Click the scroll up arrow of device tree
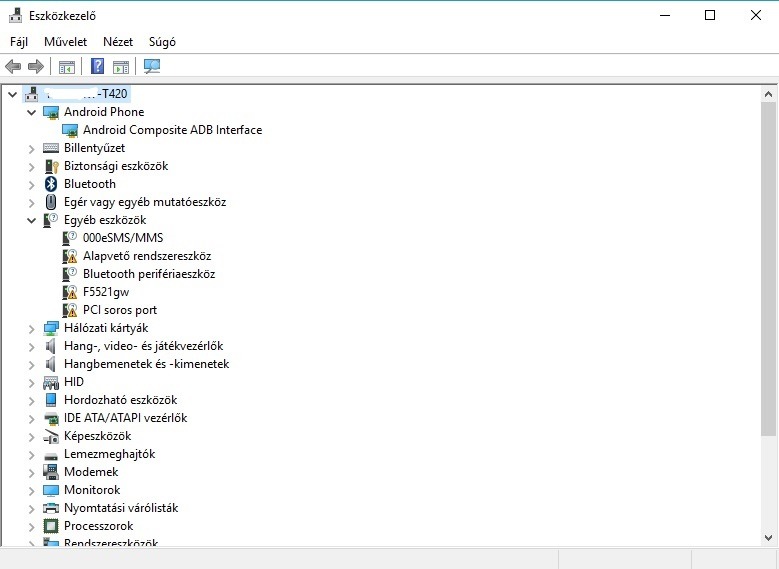Viewport: 779px width, 569px height. [769, 94]
